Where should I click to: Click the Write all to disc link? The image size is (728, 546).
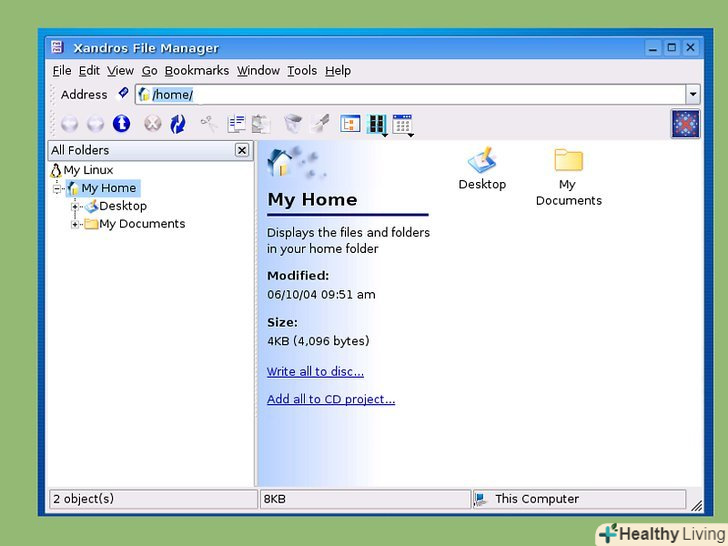point(315,372)
